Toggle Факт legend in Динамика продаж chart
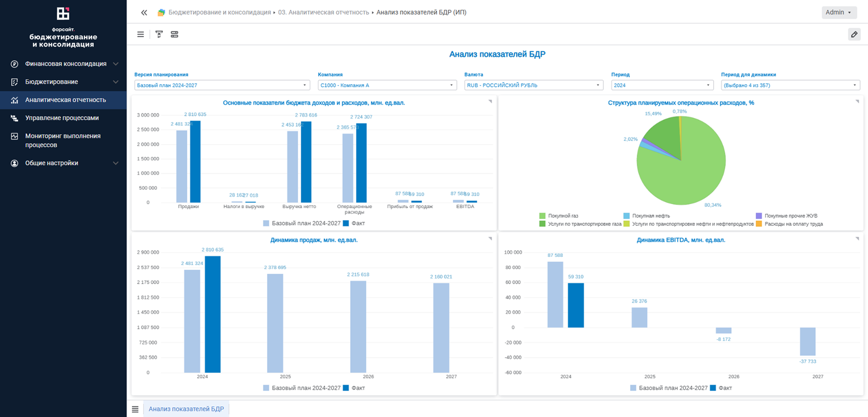This screenshot has width=868, height=417. pyautogui.click(x=354, y=388)
